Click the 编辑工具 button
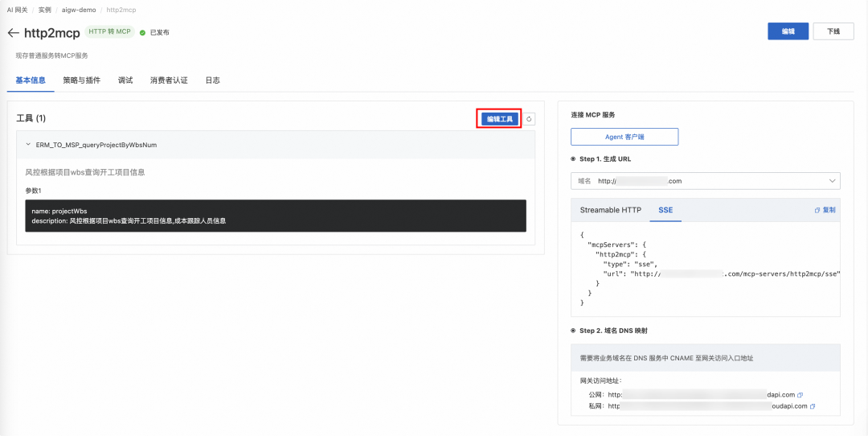Screen dimensions: 868x436 click(499, 119)
